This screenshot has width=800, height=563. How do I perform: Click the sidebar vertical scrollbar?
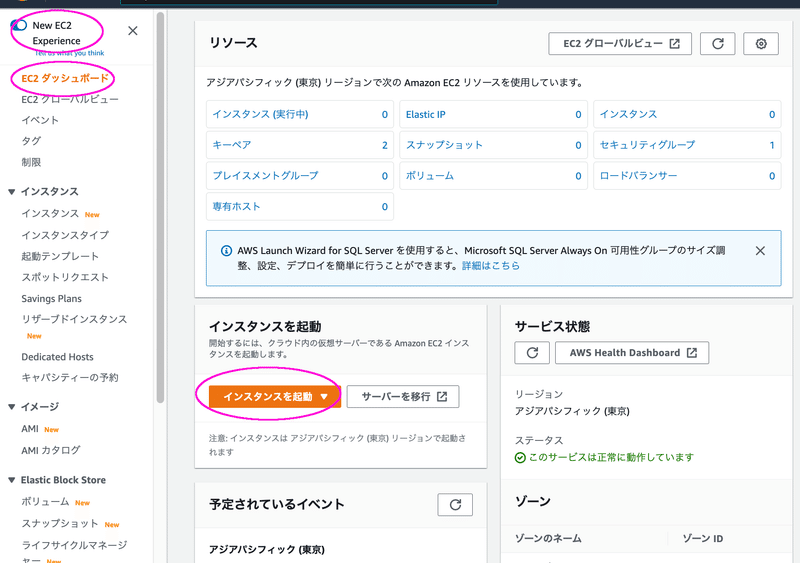(x=160, y=207)
